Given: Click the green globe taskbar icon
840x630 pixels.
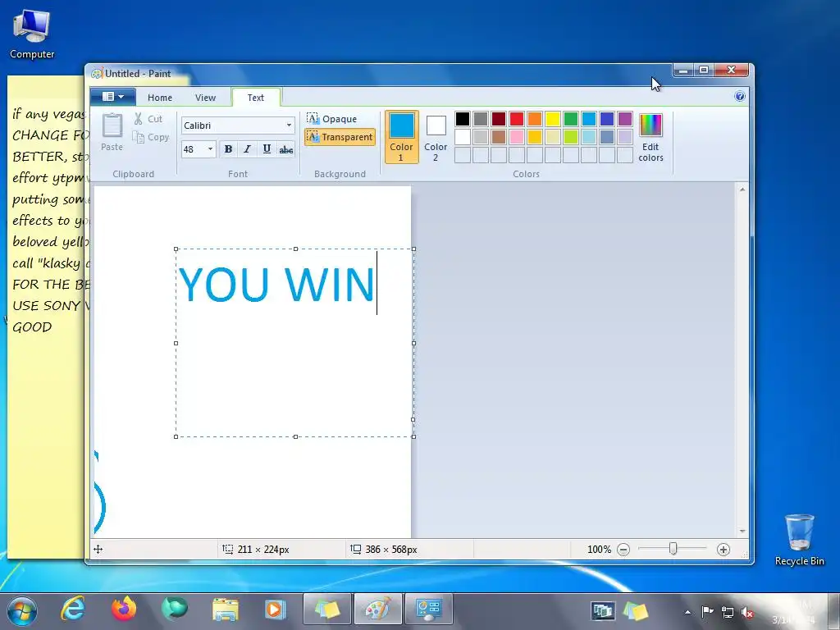Looking at the screenshot, I should [174, 609].
